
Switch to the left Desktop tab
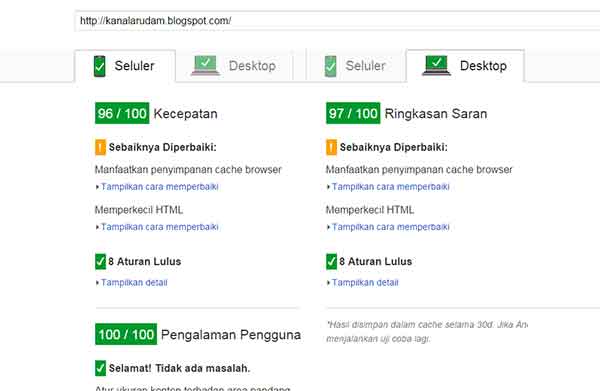pyautogui.click(x=234, y=66)
